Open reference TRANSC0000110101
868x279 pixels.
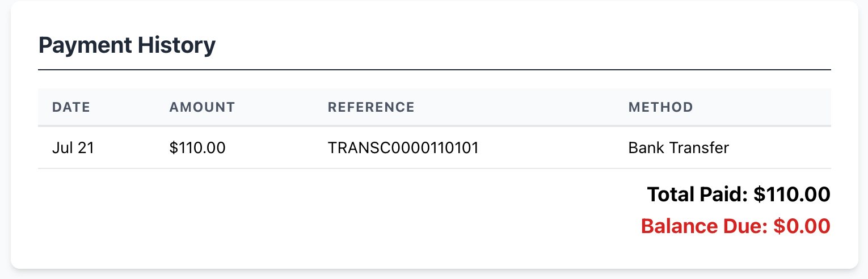[x=403, y=149]
